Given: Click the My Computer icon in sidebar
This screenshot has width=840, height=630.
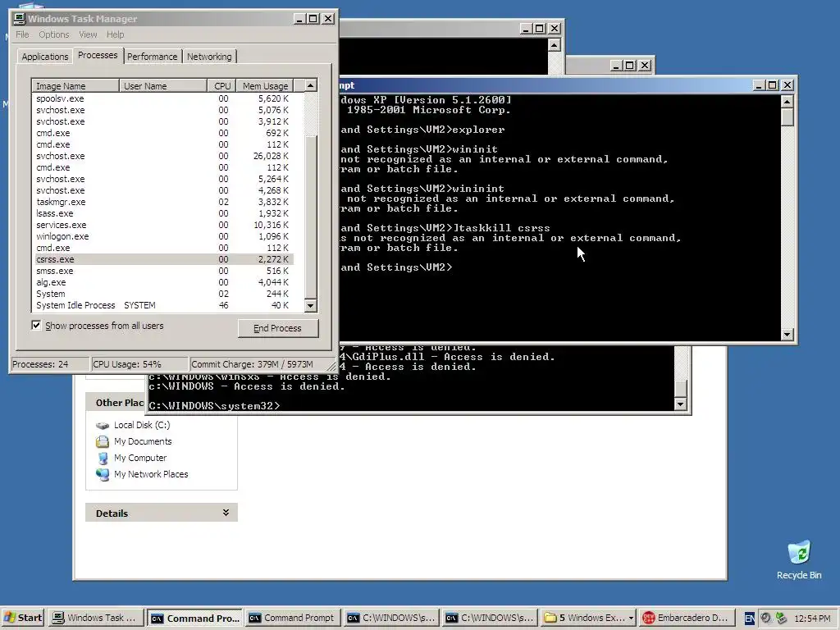Looking at the screenshot, I should point(103,458).
